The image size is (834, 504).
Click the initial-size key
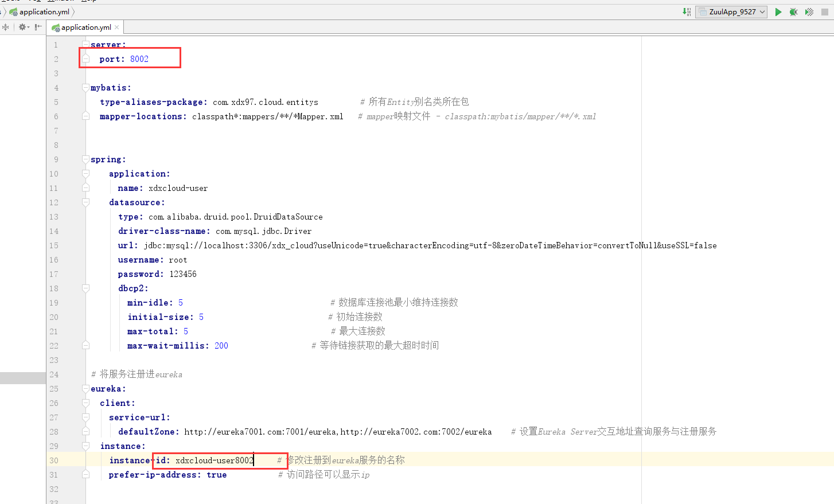pyautogui.click(x=161, y=317)
